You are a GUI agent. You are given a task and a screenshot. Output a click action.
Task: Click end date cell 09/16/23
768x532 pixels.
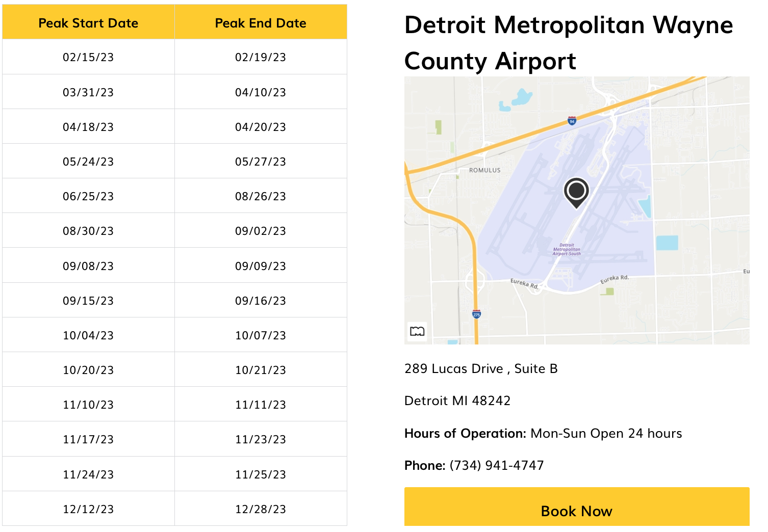[x=261, y=300]
